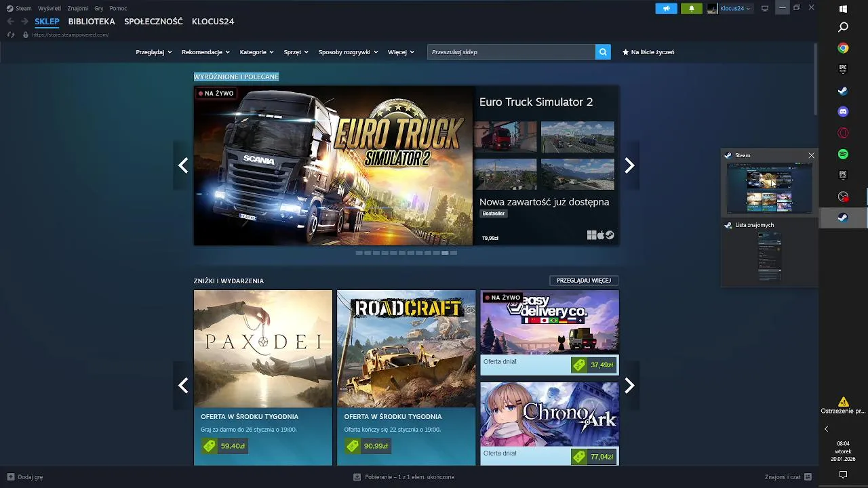Open the green notifications bell

[691, 8]
